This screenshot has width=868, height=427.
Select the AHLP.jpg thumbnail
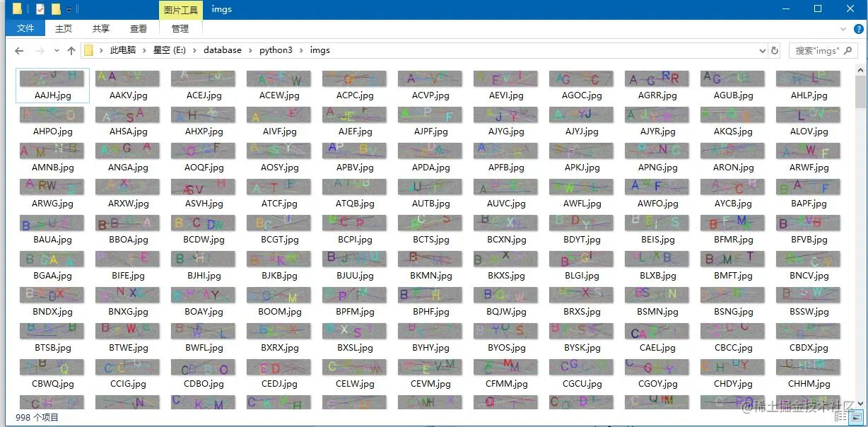pos(809,78)
